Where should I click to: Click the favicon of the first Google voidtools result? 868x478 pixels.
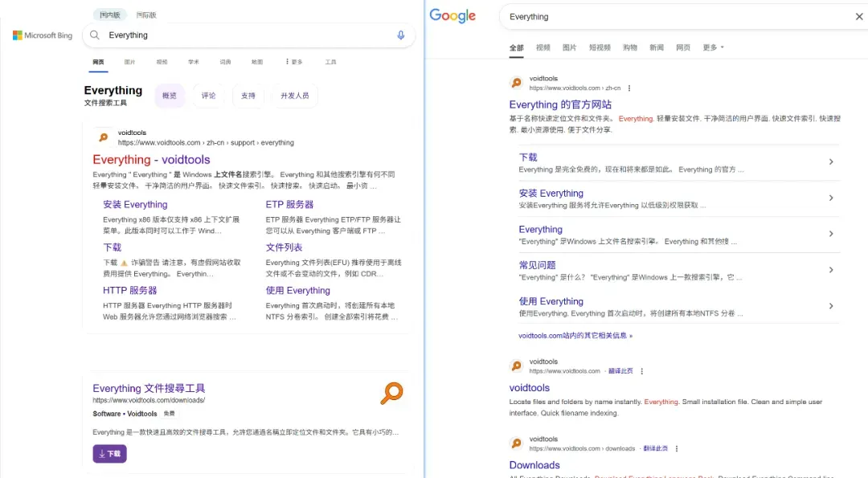click(516, 83)
